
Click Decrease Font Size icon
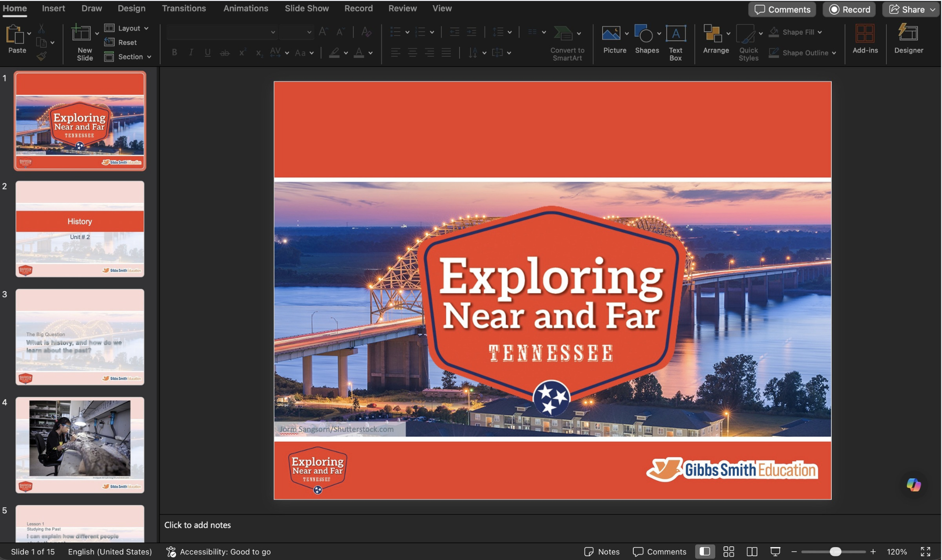pyautogui.click(x=340, y=32)
